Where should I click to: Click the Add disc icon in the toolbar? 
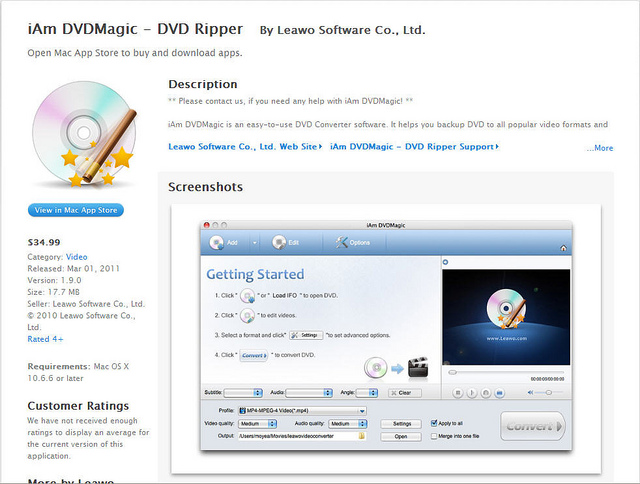[x=216, y=242]
